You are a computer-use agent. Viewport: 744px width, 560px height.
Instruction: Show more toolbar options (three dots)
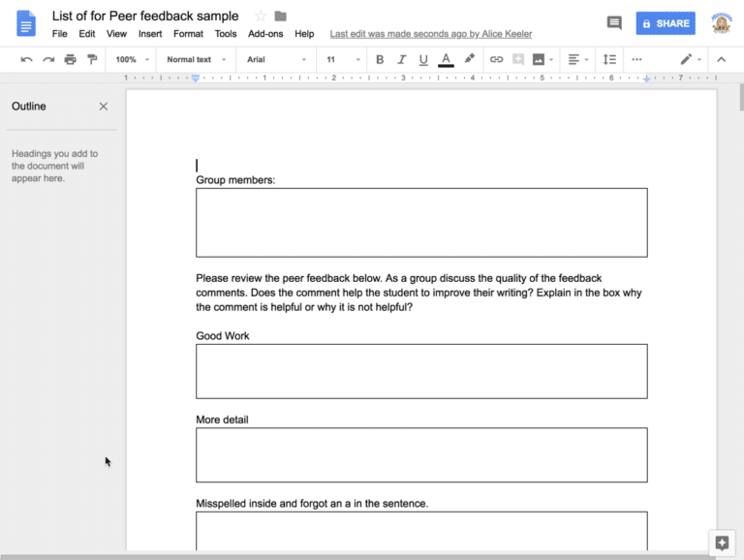point(636,59)
